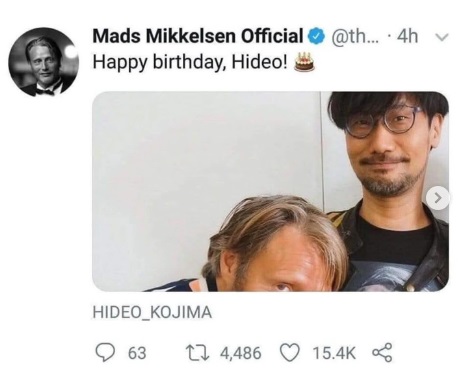Click the reply speech bubble icon

tap(105, 353)
